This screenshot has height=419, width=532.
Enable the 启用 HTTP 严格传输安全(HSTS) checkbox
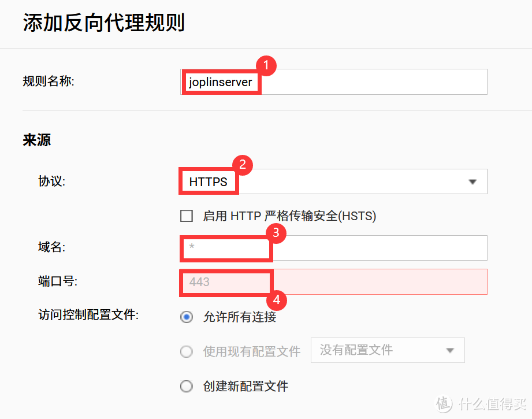pos(187,216)
